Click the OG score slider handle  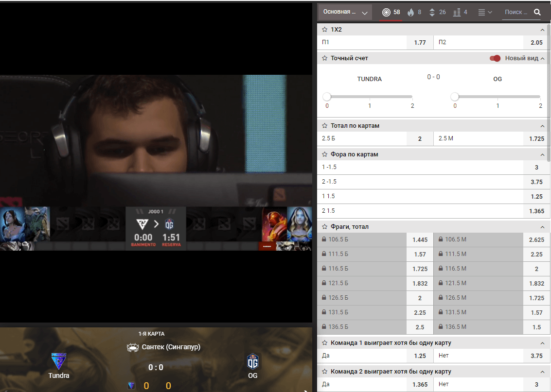click(455, 97)
